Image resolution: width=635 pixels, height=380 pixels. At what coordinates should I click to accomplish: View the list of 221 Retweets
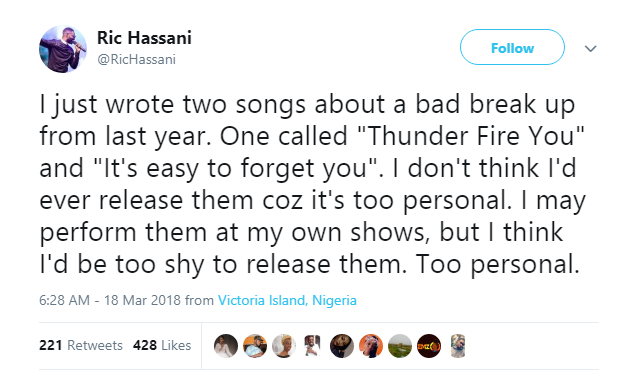tap(81, 345)
